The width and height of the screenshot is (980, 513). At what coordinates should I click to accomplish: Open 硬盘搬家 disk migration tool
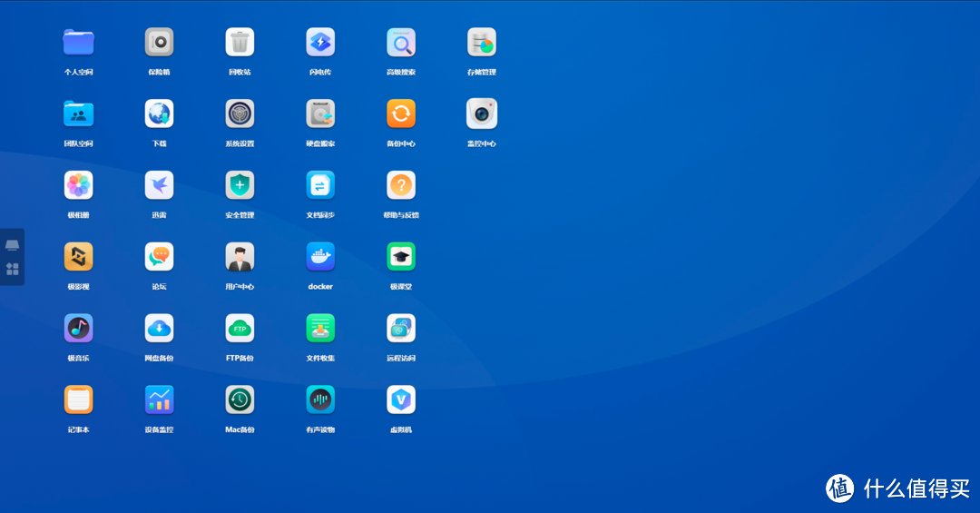[x=320, y=113]
